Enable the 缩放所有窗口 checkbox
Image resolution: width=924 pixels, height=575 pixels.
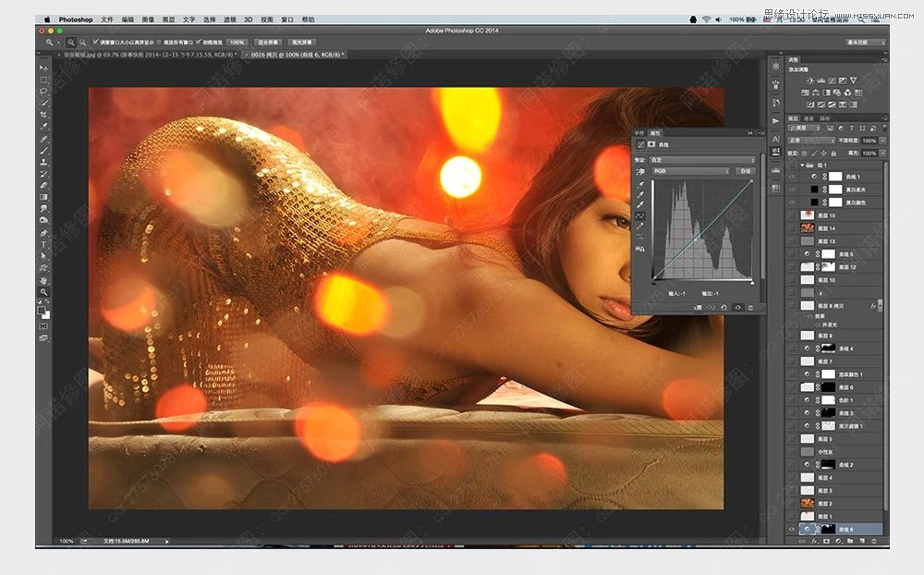159,42
